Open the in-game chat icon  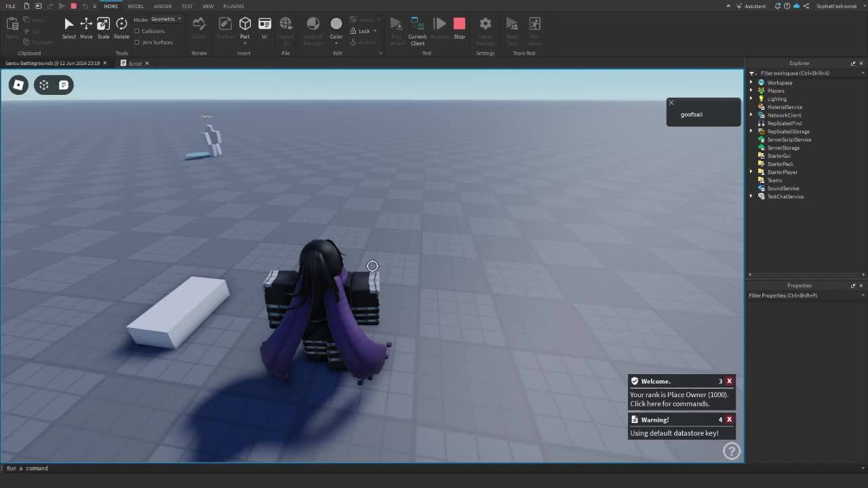63,85
